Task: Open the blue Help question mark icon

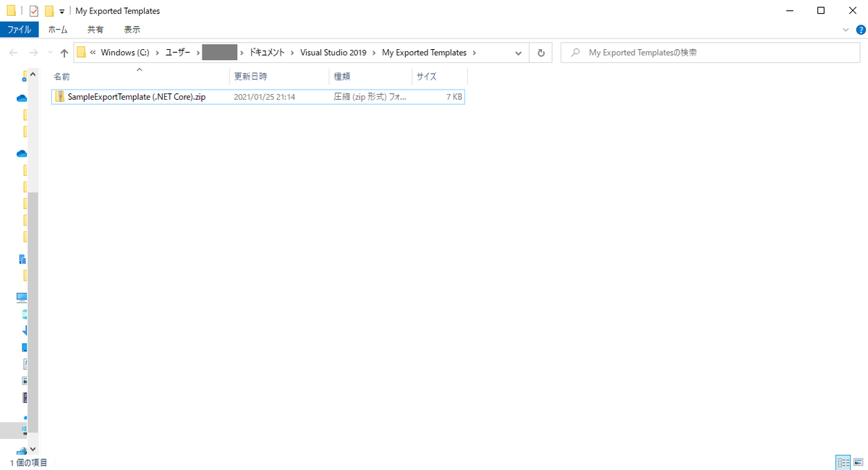Action: 860,30
